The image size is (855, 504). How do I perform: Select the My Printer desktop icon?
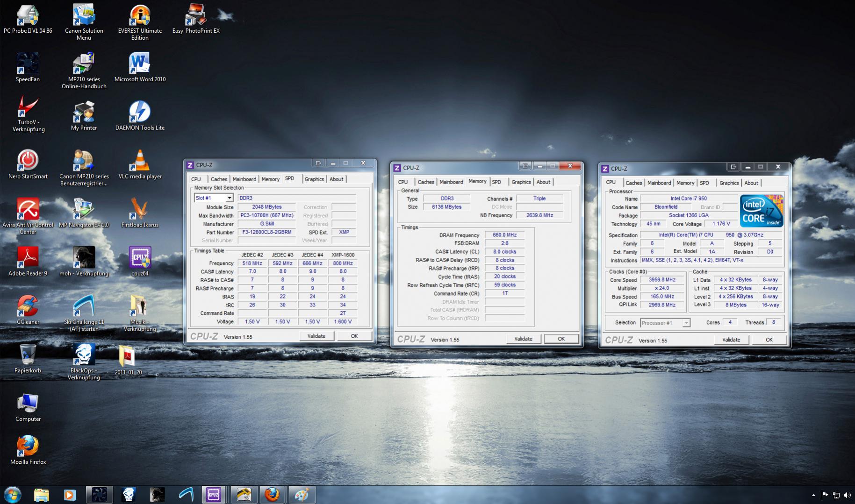tap(84, 116)
